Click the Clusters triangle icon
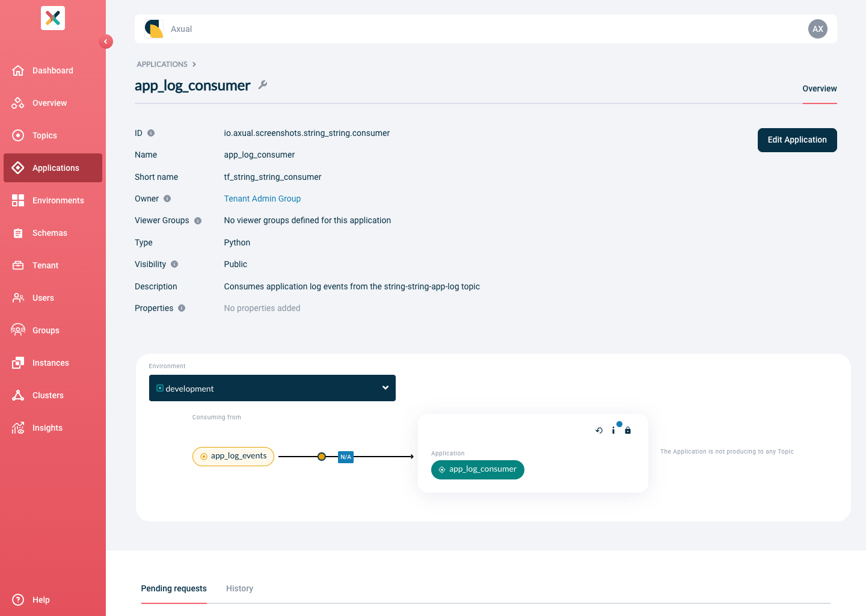Screen dimensions: 866x616 point(18,395)
